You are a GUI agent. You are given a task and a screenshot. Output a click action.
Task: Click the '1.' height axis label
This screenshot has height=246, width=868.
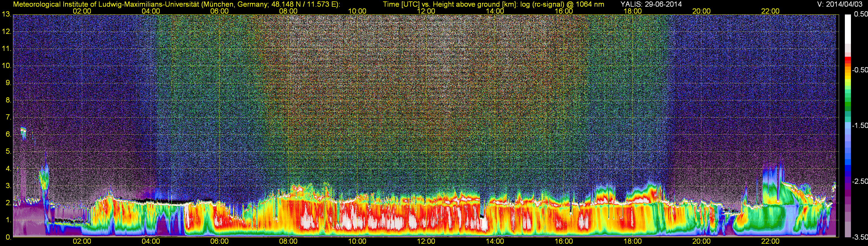coord(8,220)
